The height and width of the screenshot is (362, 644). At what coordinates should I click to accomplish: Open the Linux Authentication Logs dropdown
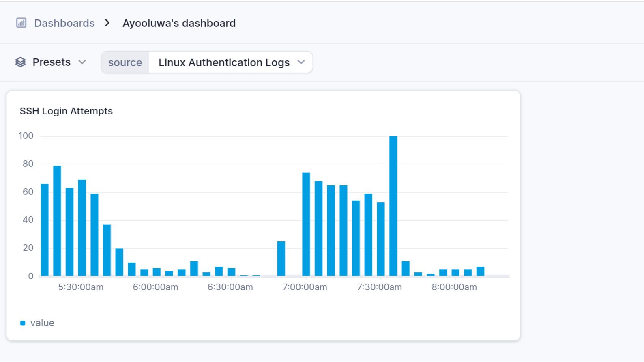click(231, 62)
